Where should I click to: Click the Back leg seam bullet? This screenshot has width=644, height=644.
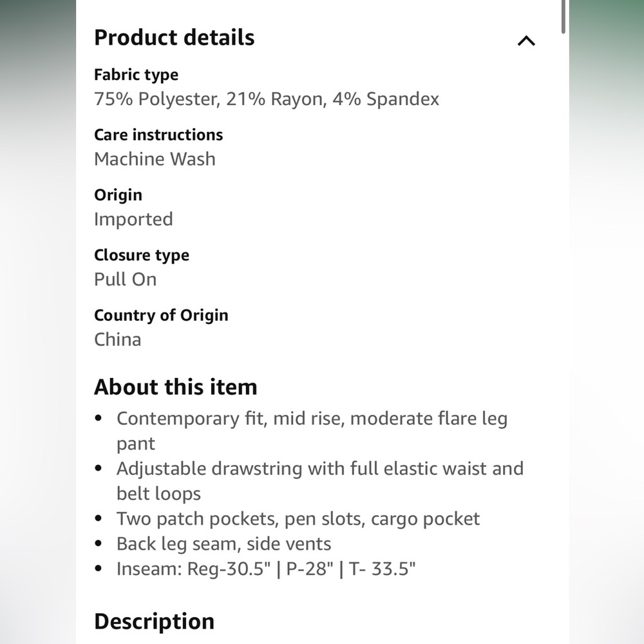(x=223, y=544)
